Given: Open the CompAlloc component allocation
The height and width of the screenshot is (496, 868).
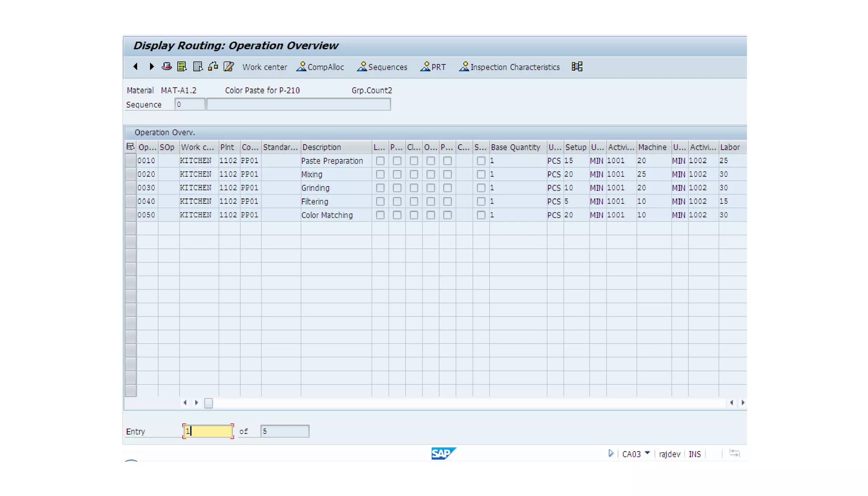Looking at the screenshot, I should pos(320,67).
